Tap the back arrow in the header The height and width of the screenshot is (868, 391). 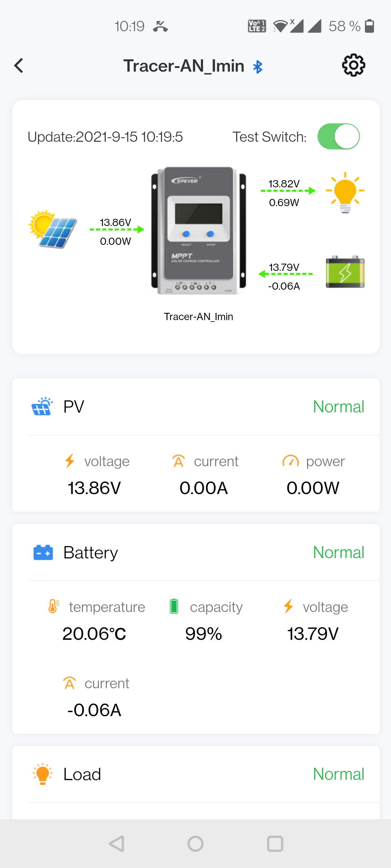[19, 66]
